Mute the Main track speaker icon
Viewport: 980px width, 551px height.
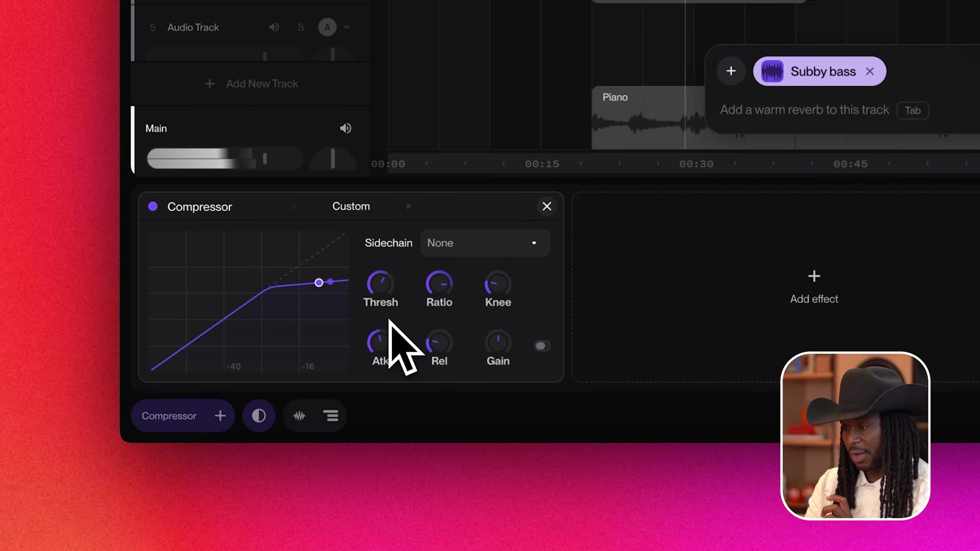346,129
